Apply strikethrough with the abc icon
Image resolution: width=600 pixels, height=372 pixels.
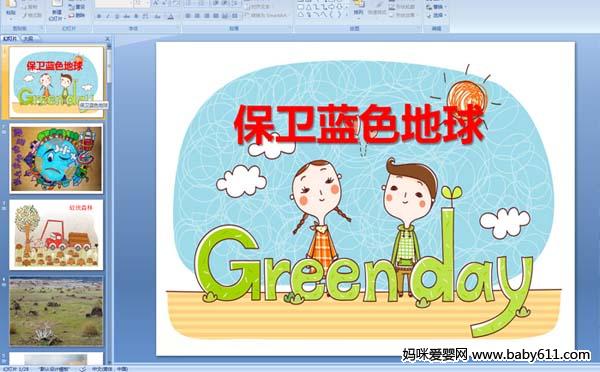[x=126, y=16]
